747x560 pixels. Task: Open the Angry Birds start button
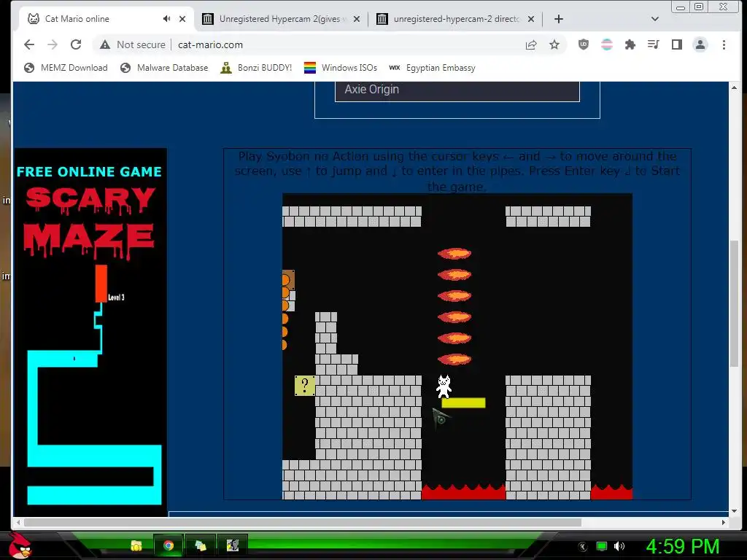20,545
